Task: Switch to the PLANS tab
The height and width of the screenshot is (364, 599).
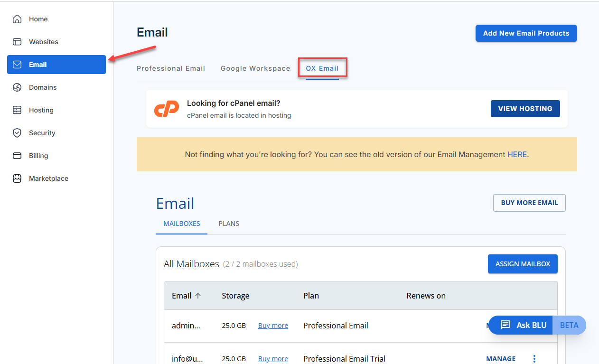Action: (x=229, y=224)
